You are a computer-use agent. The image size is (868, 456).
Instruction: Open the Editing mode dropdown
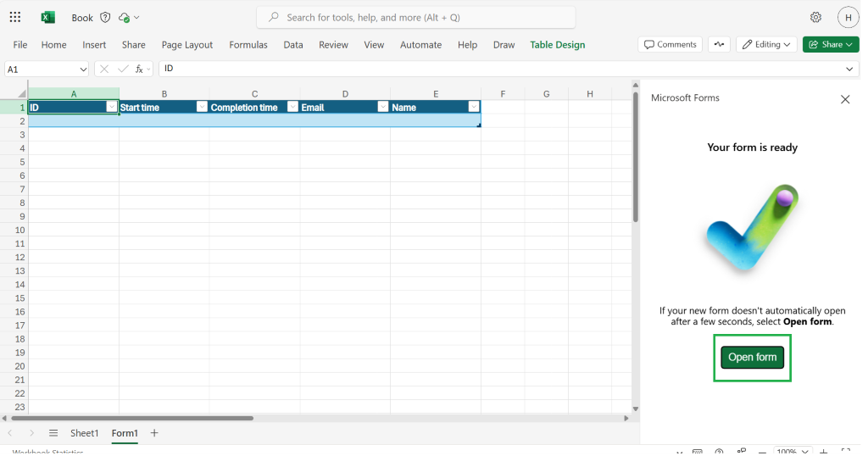point(766,44)
